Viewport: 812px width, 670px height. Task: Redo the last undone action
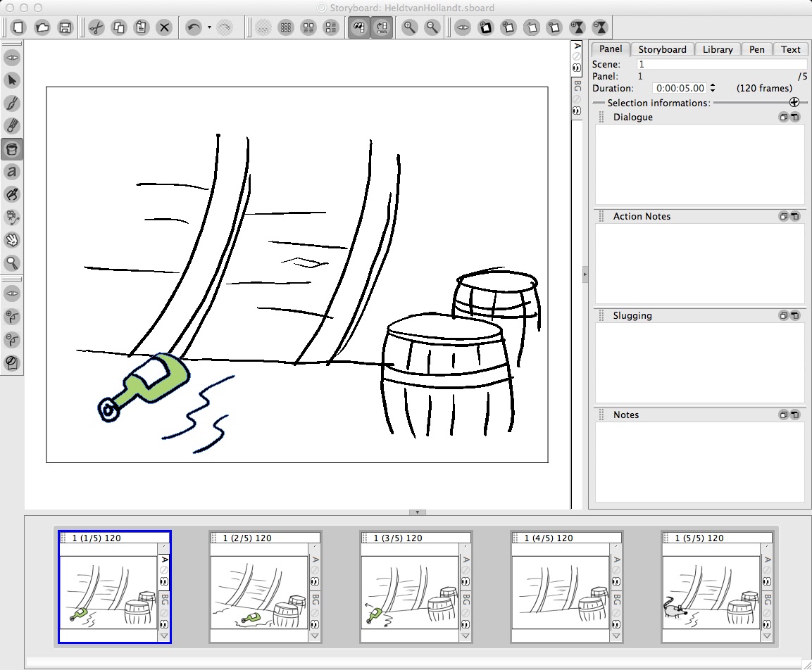click(x=224, y=27)
